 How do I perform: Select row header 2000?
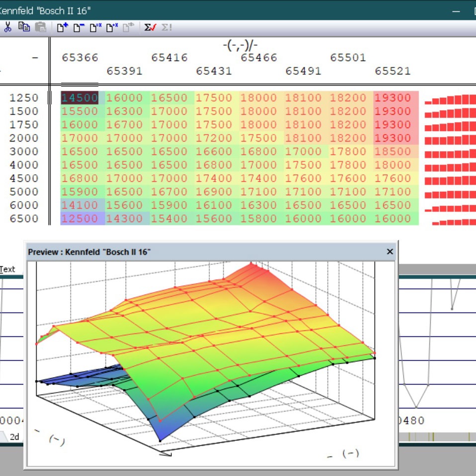(x=24, y=138)
